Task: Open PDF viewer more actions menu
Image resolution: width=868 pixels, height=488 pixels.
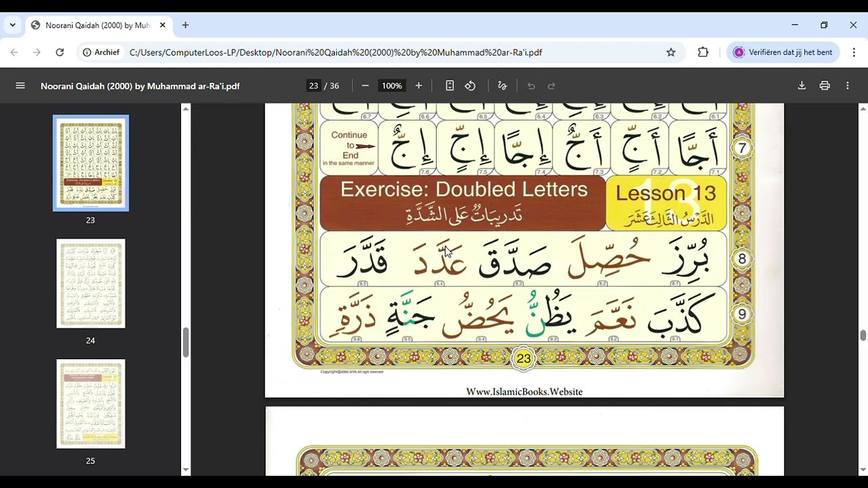Action: [848, 86]
